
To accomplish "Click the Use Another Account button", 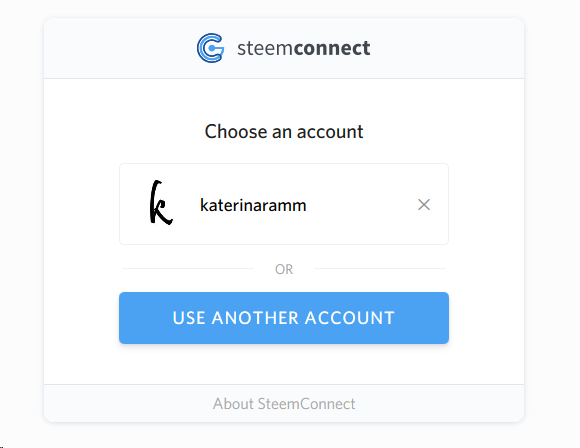I will click(x=284, y=318).
